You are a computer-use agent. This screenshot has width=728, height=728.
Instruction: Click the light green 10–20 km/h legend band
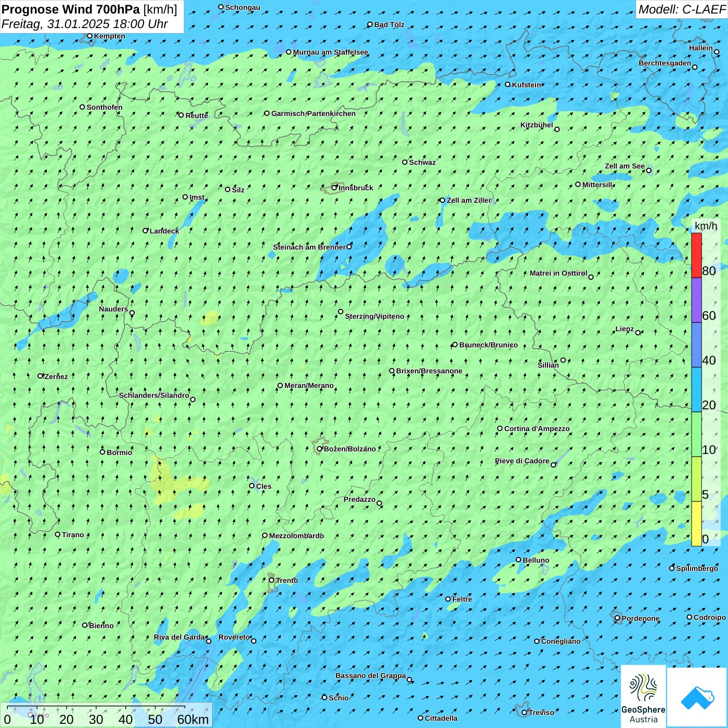coord(696,434)
